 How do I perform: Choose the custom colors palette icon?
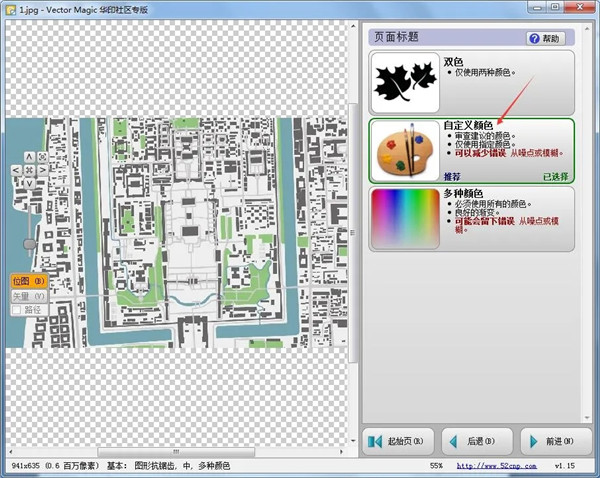pos(405,151)
